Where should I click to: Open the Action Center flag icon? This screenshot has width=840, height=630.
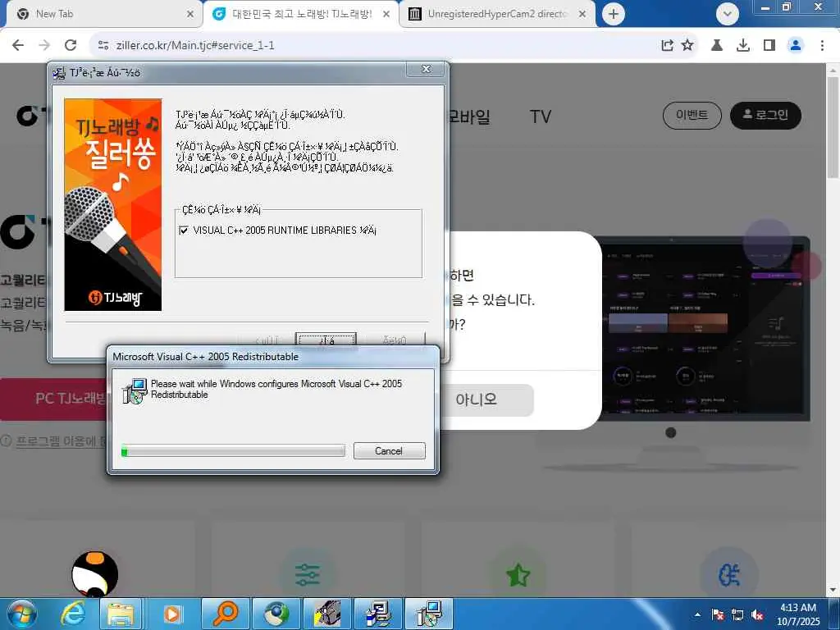718,614
